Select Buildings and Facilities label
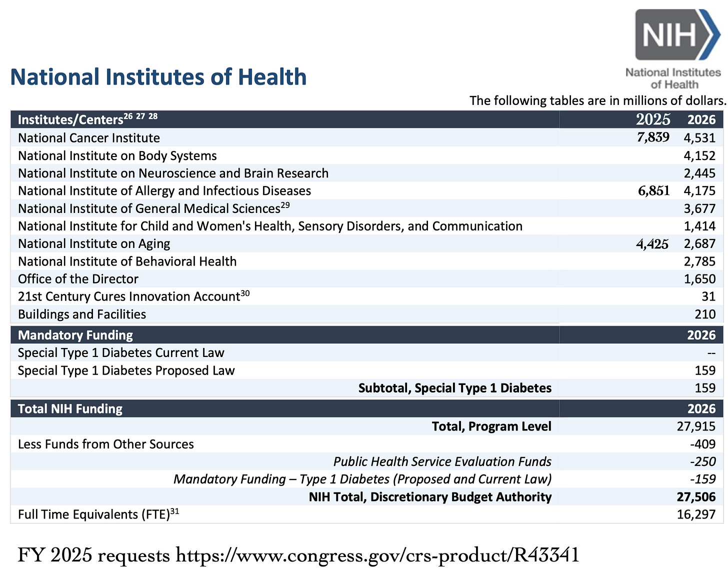 pyautogui.click(x=82, y=314)
